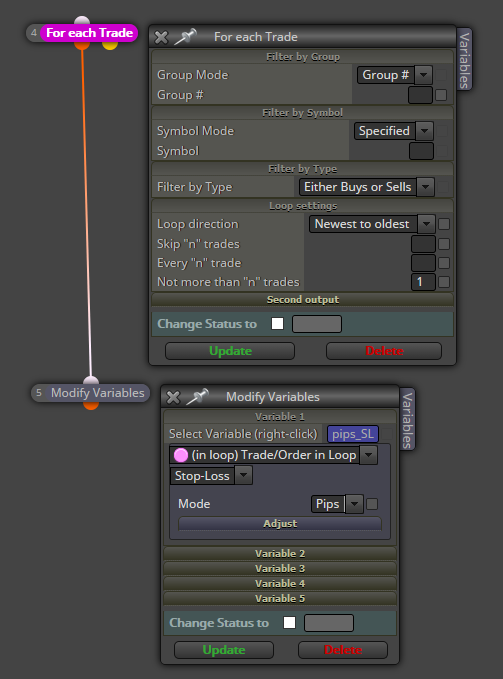The image size is (503, 679).
Task: Expand the Adjust section
Action: coord(280,524)
